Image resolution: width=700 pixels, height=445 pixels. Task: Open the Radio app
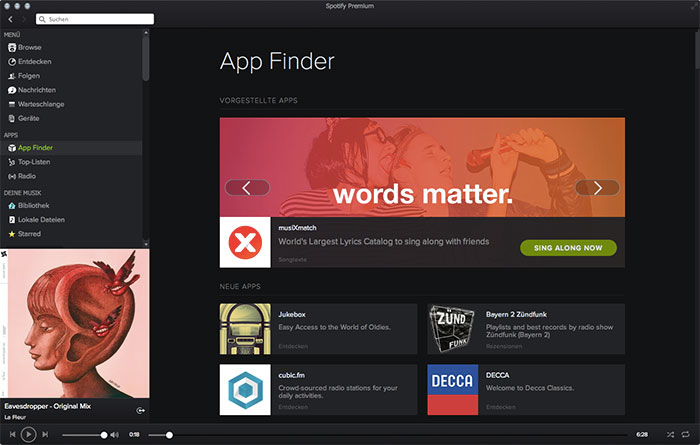[22, 176]
